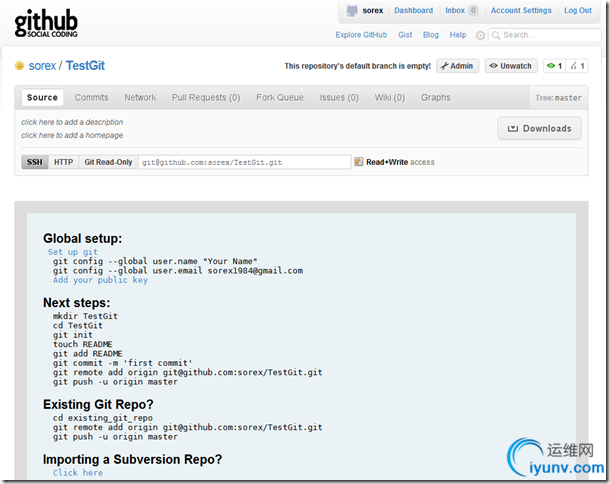Screen dimensions: 610x484
Task: Open the Wiki (0) tab
Action: pyautogui.click(x=389, y=97)
